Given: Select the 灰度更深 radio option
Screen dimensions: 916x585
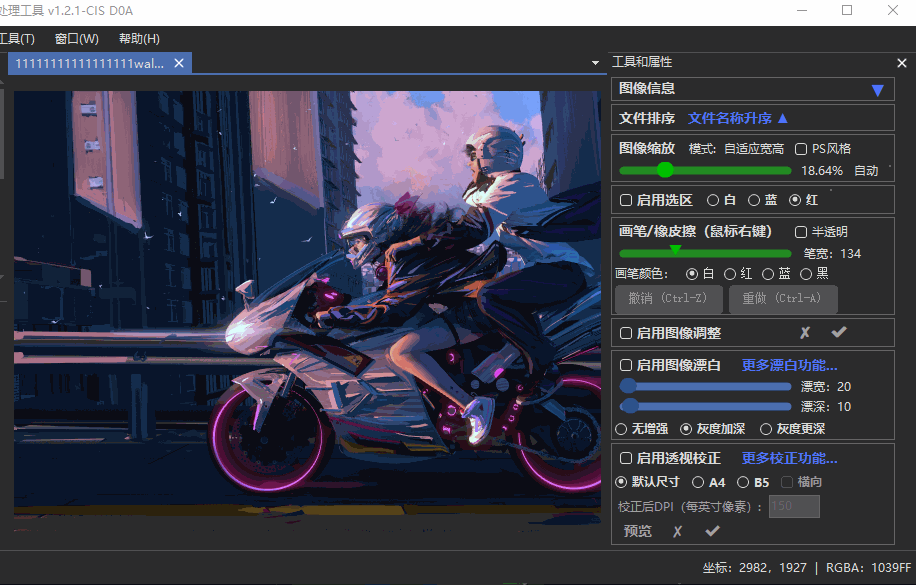Looking at the screenshot, I should click(766, 429).
